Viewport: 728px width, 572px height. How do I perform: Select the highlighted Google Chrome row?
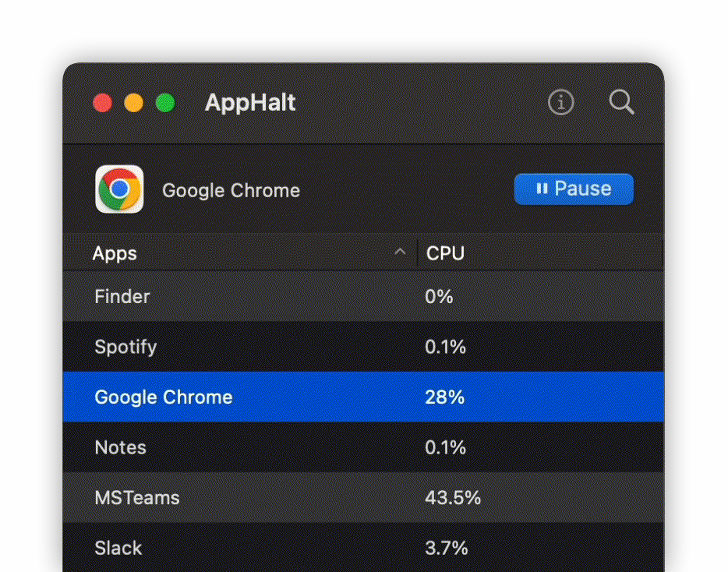pos(363,397)
